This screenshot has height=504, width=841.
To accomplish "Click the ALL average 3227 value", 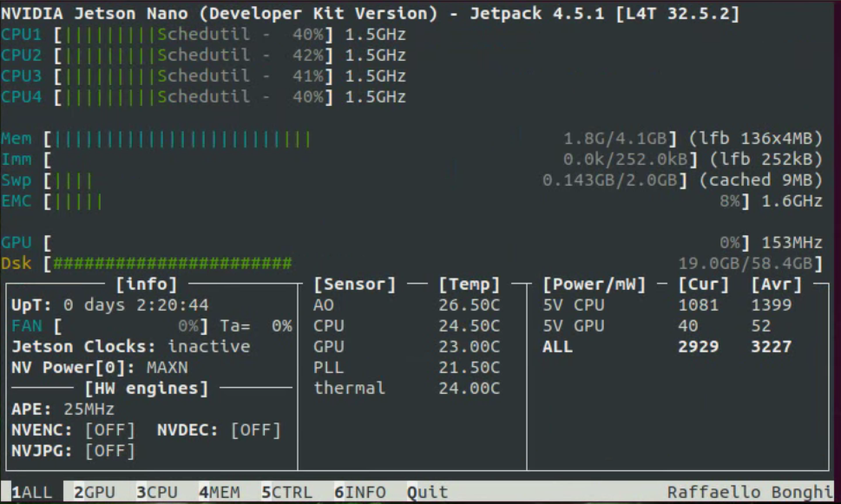I will pyautogui.click(x=772, y=347).
